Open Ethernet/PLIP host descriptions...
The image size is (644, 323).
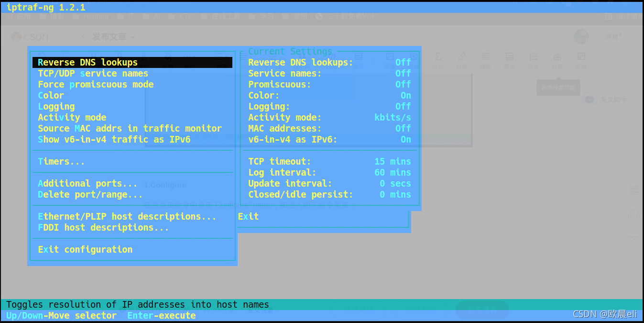pyautogui.click(x=127, y=216)
